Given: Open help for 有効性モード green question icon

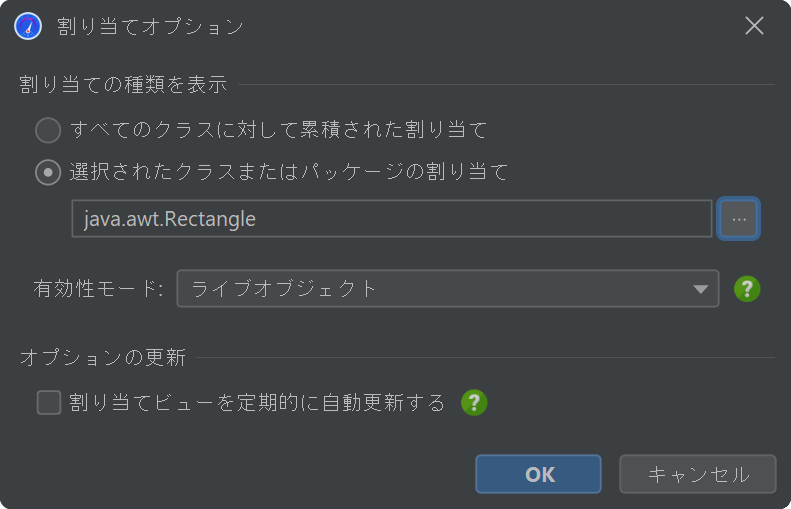Looking at the screenshot, I should (x=747, y=289).
